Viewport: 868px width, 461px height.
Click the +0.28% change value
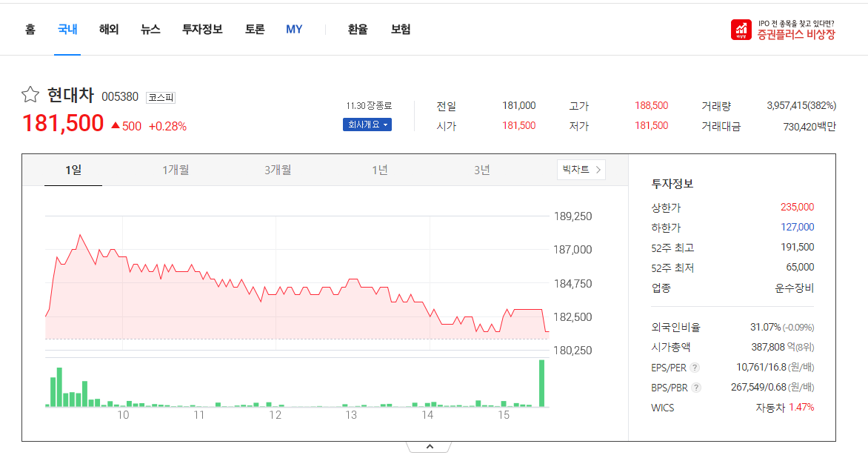[167, 126]
